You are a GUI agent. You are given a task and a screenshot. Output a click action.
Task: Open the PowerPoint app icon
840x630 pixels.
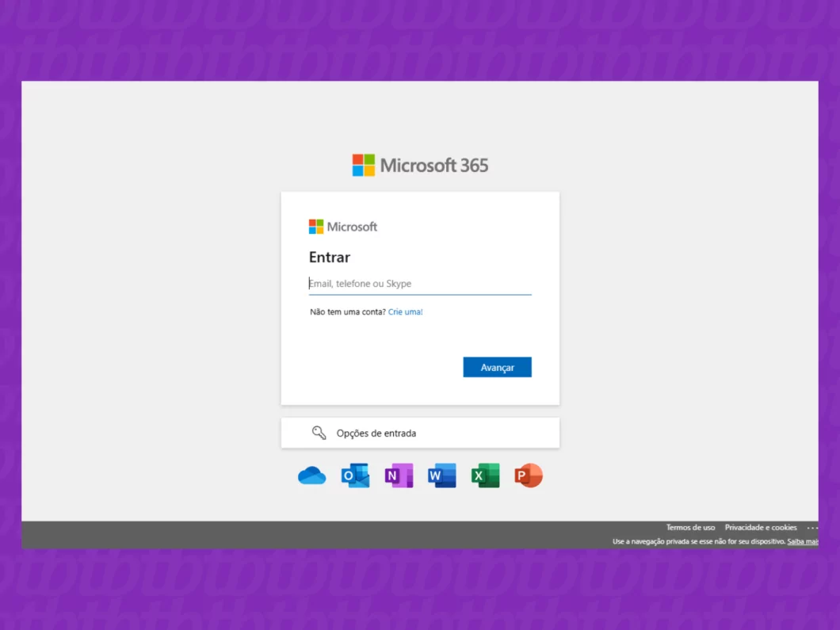point(529,475)
